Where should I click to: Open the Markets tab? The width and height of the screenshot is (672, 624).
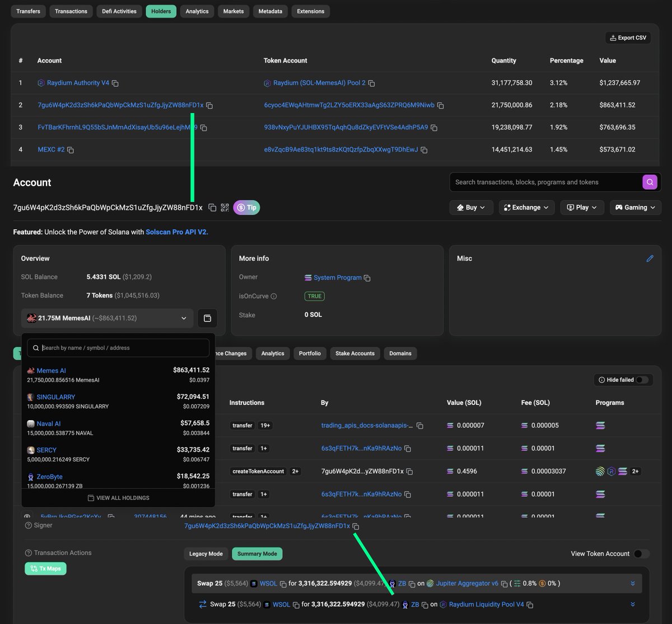234,11
